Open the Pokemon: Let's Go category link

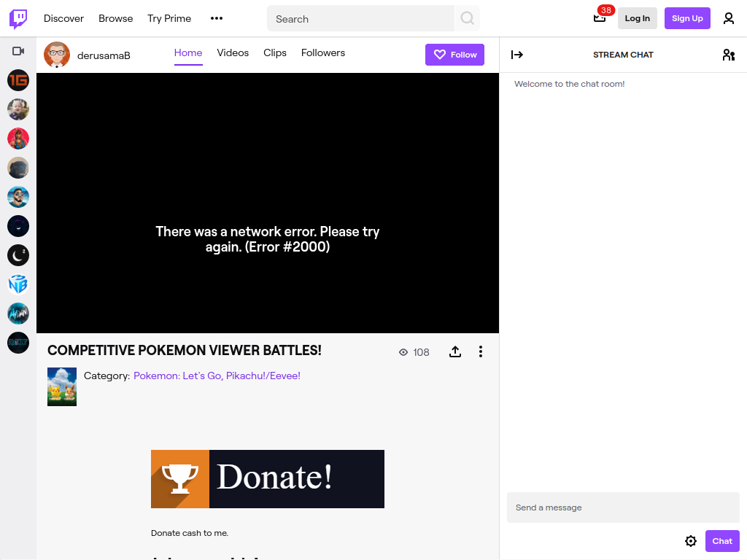(217, 376)
